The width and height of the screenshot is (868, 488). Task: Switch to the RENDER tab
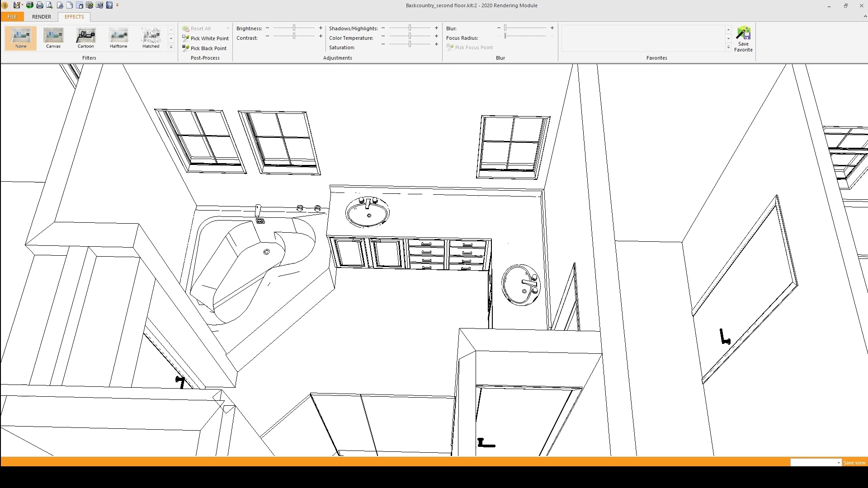pyautogui.click(x=42, y=17)
